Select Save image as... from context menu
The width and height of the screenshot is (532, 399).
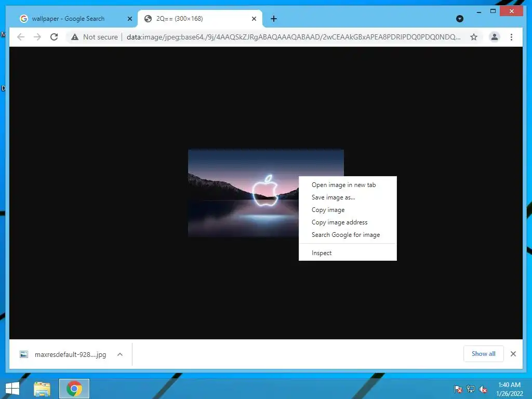pyautogui.click(x=348, y=197)
